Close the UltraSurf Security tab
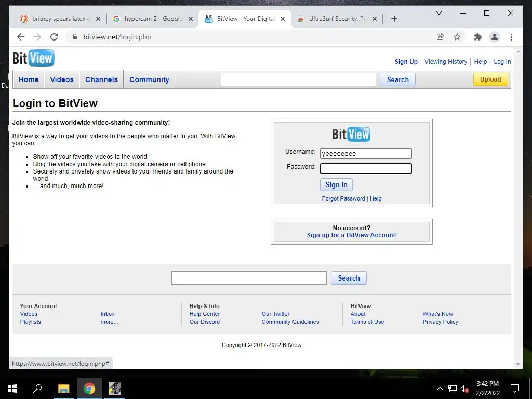Image resolution: width=532 pixels, height=399 pixels. click(375, 19)
